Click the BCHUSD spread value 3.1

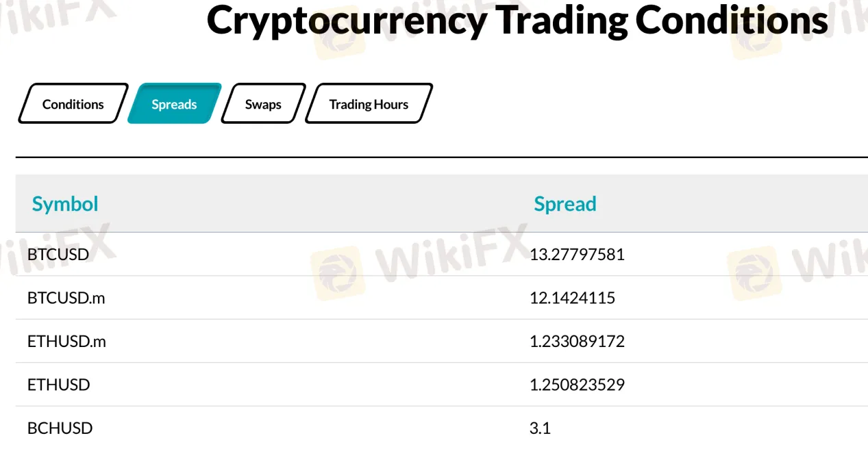[540, 428]
